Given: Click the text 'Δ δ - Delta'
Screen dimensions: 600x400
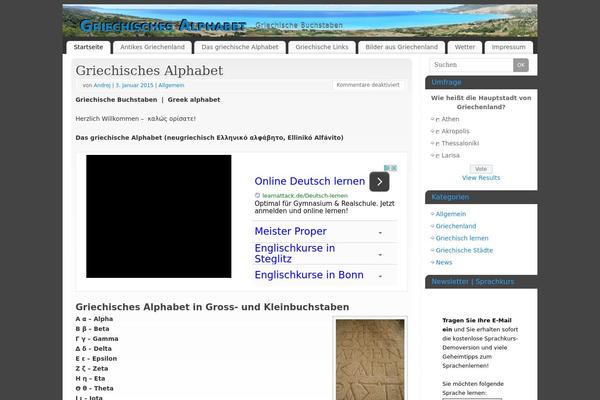Looking at the screenshot, I should pos(93,349).
